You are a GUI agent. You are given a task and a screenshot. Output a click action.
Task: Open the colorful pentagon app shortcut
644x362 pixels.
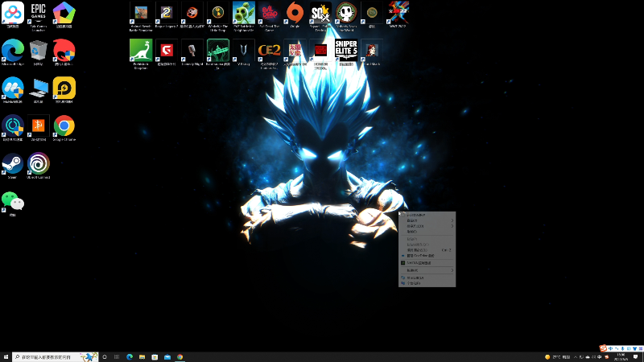click(x=64, y=14)
